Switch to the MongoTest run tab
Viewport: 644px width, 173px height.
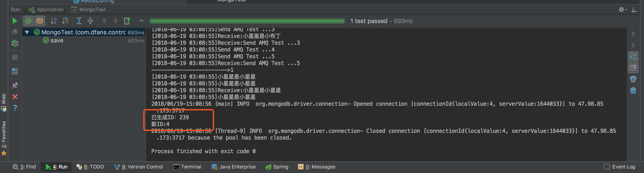click(88, 9)
